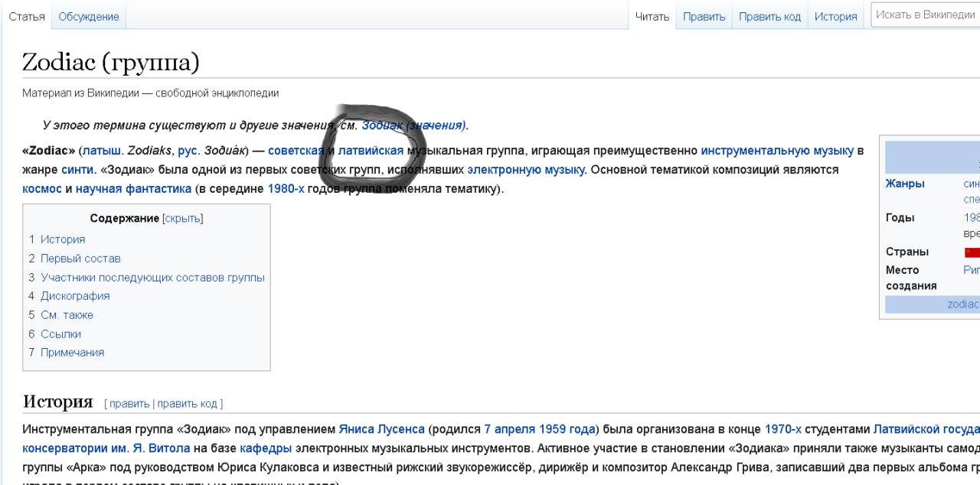The width and height of the screenshot is (980, 485).
Task: Follow the Зодиак (значения) link
Action: pos(413,125)
